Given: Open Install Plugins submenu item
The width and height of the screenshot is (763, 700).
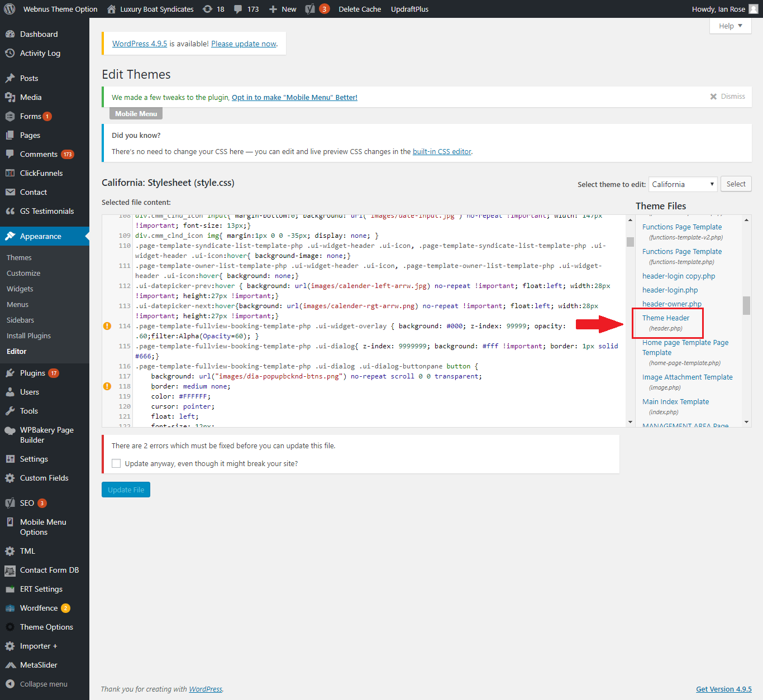Looking at the screenshot, I should tap(28, 335).
